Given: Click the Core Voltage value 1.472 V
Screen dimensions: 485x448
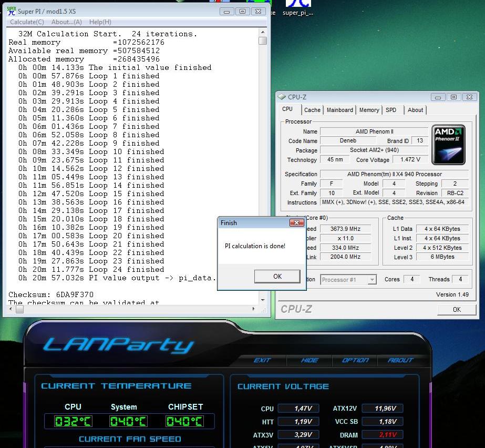Looking at the screenshot, I should pos(410,159).
